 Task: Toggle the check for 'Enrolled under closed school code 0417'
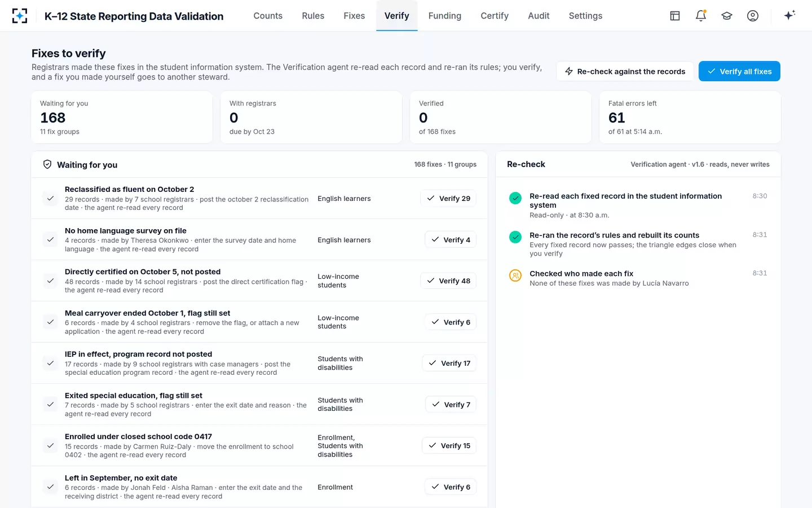tap(50, 446)
